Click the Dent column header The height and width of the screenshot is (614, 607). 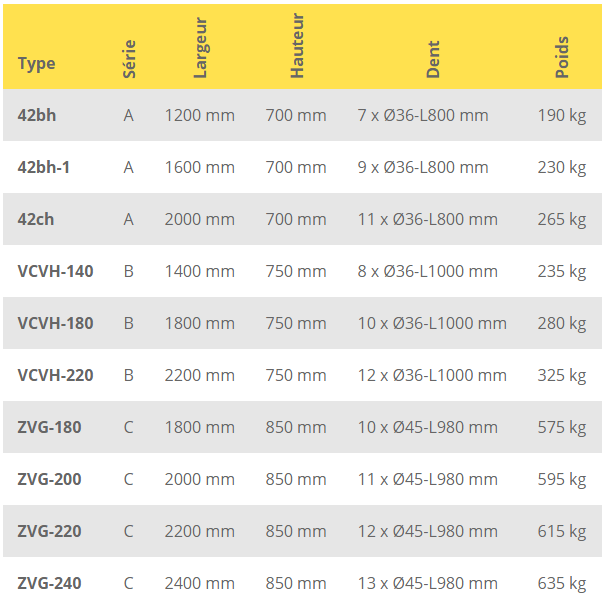(x=433, y=61)
